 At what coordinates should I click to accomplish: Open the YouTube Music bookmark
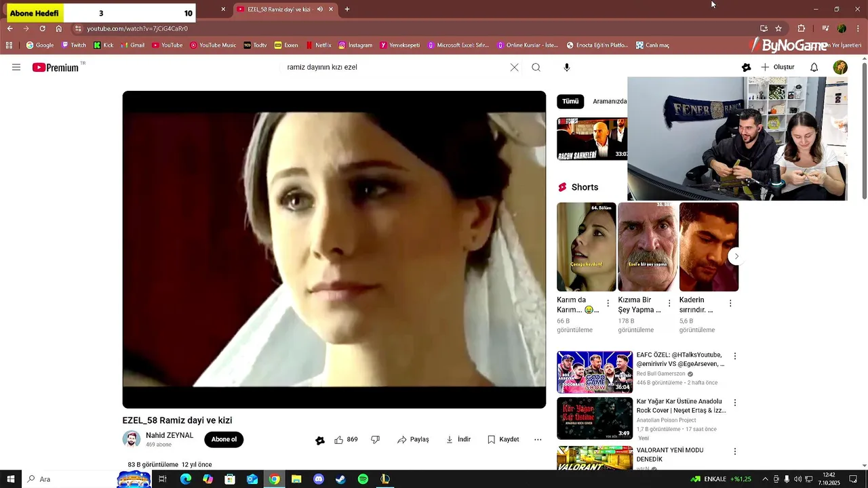click(x=213, y=45)
